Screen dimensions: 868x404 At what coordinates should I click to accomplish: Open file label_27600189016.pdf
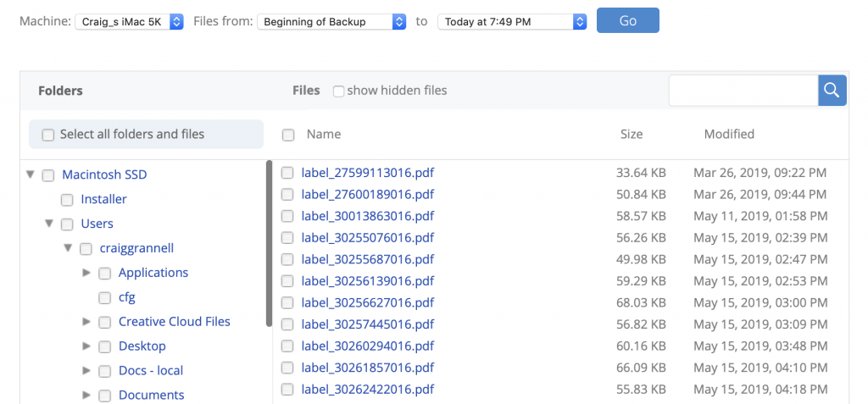pyautogui.click(x=368, y=194)
